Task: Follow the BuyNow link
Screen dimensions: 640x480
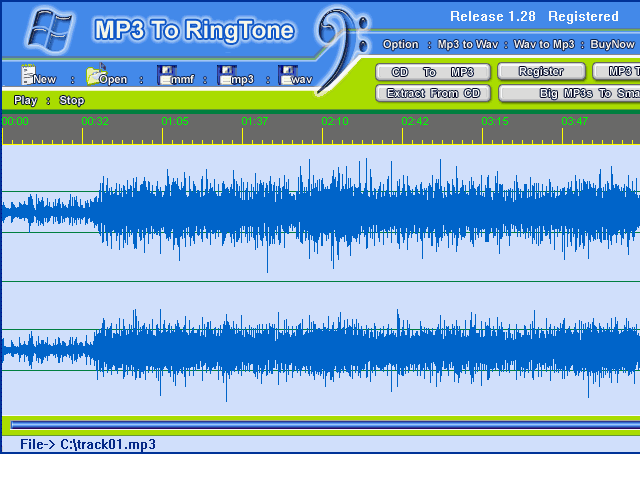Action: [612, 44]
